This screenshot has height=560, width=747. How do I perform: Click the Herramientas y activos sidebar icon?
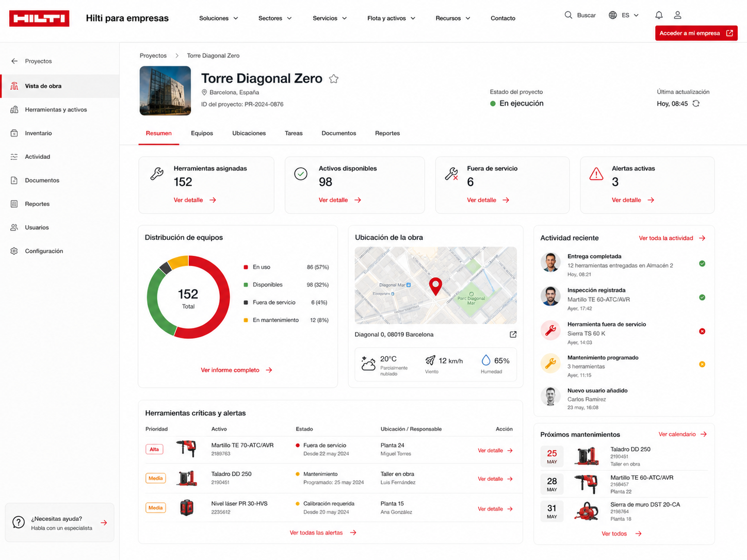[14, 109]
